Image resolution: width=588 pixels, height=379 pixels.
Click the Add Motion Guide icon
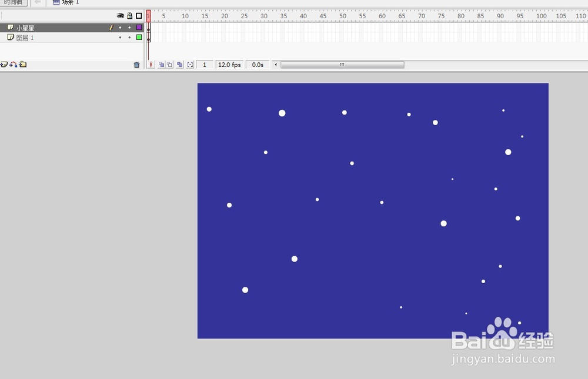14,65
